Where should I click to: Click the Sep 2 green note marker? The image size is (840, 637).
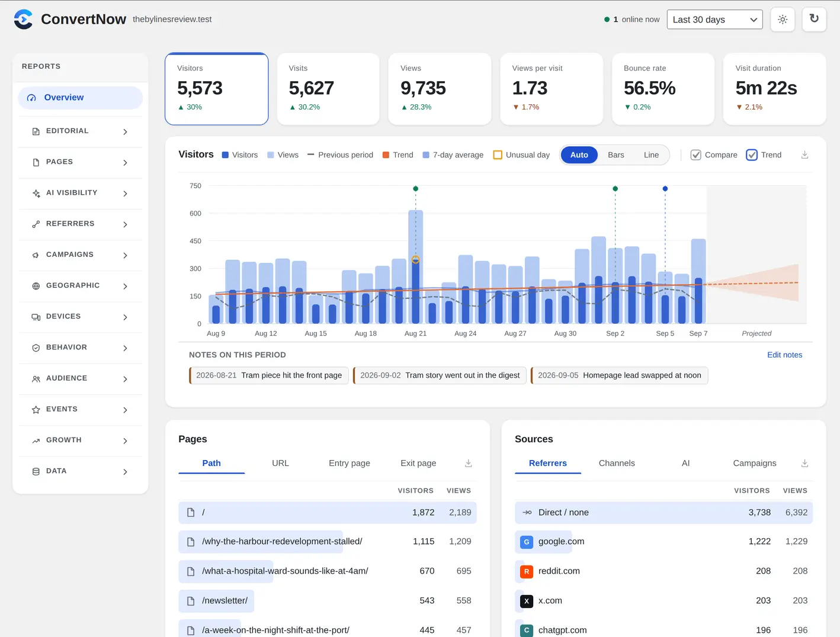click(615, 189)
